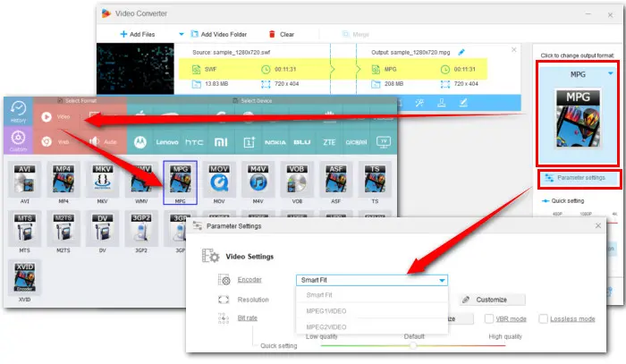Remove the sample file from list
The width and height of the screenshot is (626, 364).
click(x=514, y=49)
